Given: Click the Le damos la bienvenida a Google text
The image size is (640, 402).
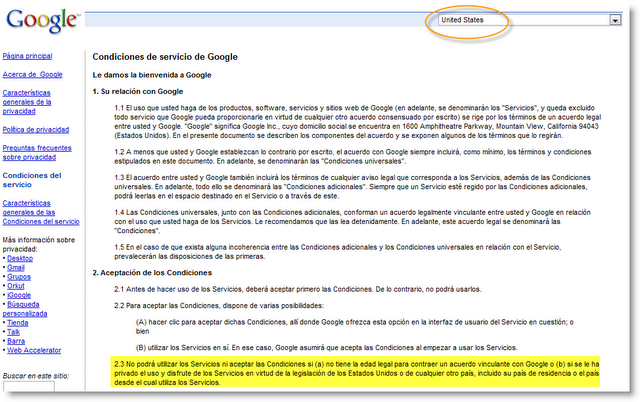Looking at the screenshot, I should (152, 75).
